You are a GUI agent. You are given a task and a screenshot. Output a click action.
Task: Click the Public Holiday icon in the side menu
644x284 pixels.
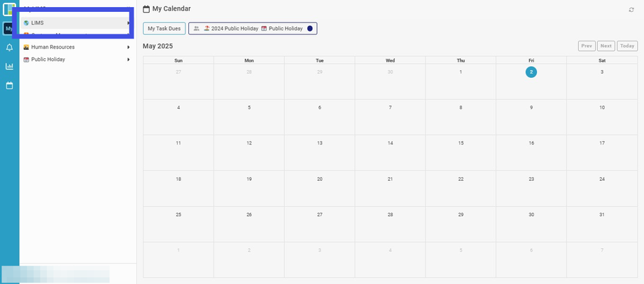click(27, 60)
